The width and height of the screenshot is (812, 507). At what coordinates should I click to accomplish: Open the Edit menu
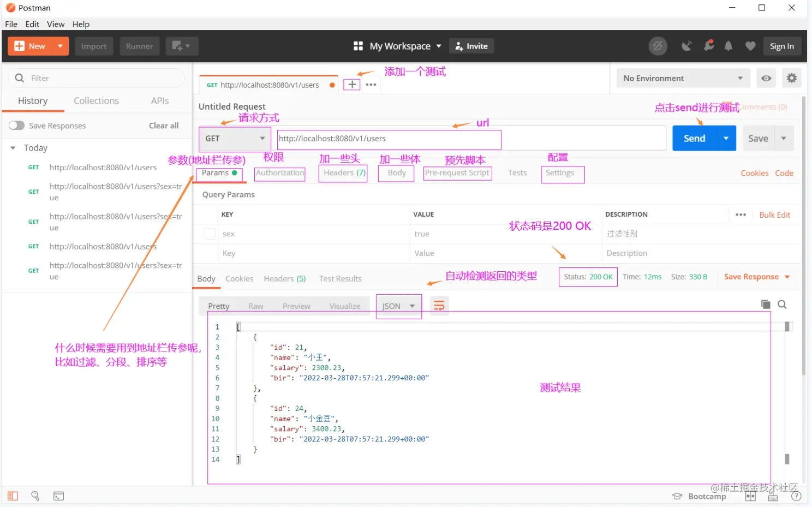32,24
